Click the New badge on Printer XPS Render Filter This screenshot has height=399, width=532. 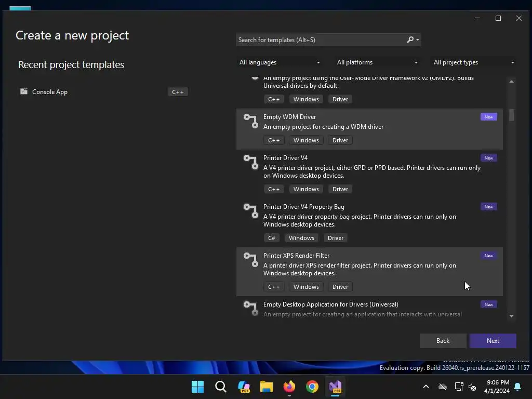(x=488, y=256)
